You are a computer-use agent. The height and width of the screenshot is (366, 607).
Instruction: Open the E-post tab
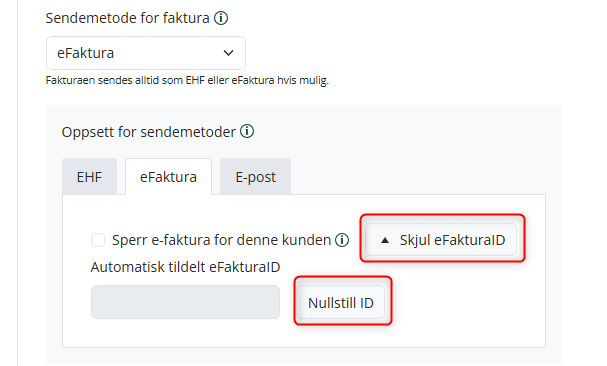coord(255,177)
